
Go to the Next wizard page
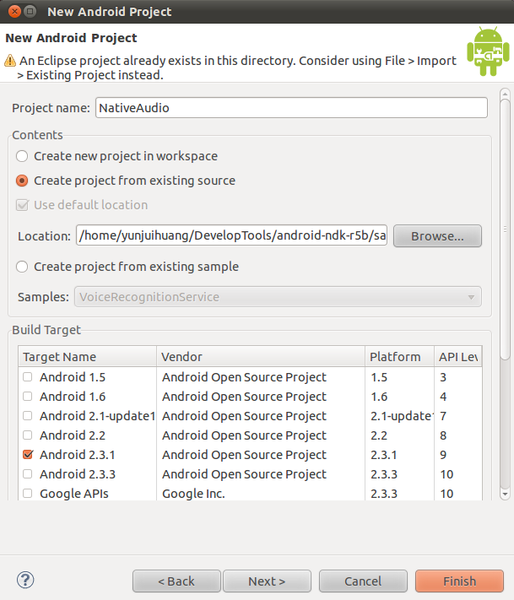[267, 581]
